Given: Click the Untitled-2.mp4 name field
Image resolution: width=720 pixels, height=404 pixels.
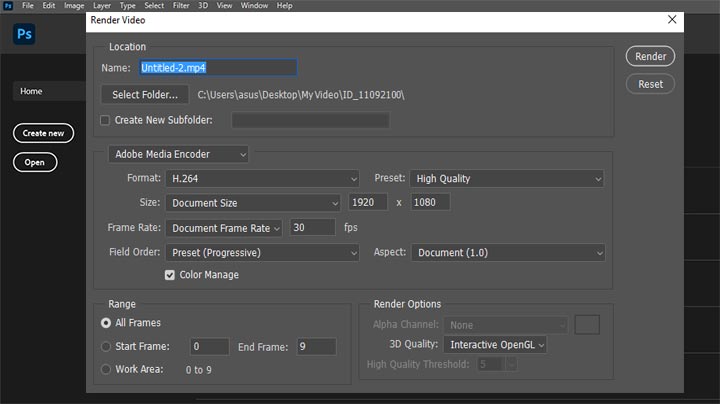Looking at the screenshot, I should 217,68.
